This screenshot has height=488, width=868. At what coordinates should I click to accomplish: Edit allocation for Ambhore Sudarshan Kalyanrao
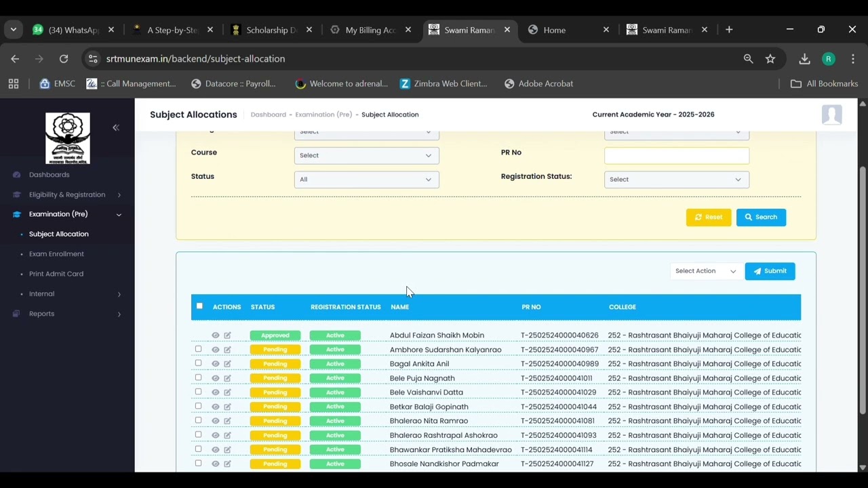228,350
